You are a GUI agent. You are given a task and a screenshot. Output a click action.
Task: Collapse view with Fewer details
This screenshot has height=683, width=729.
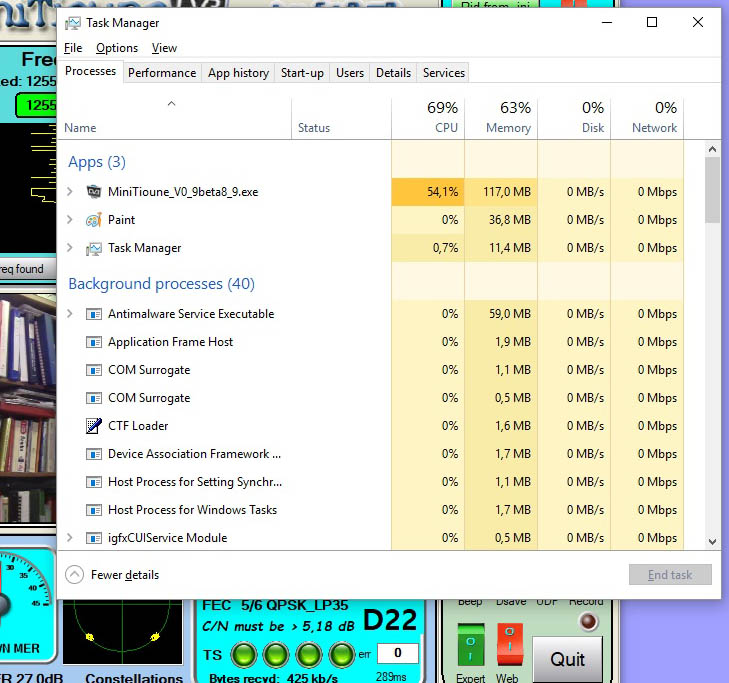point(112,575)
